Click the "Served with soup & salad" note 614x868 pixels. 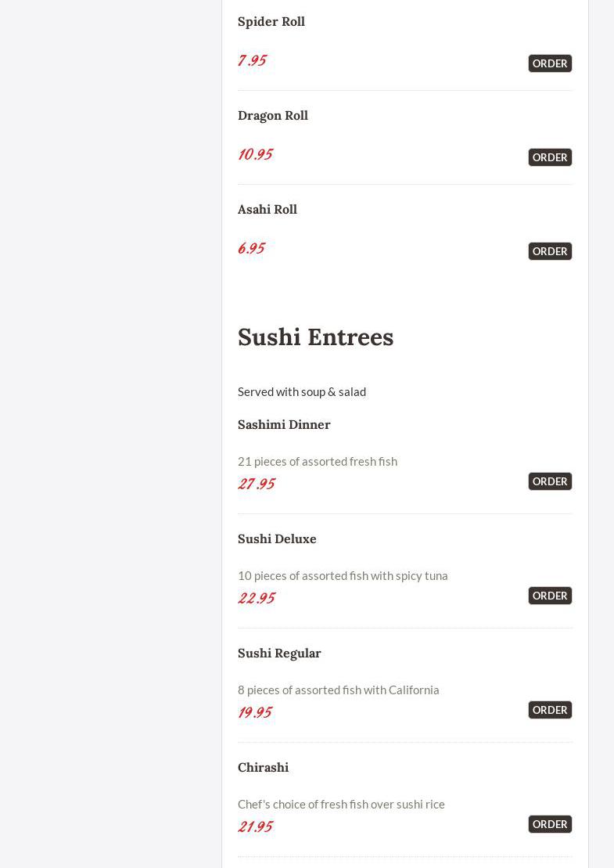[x=302, y=391]
